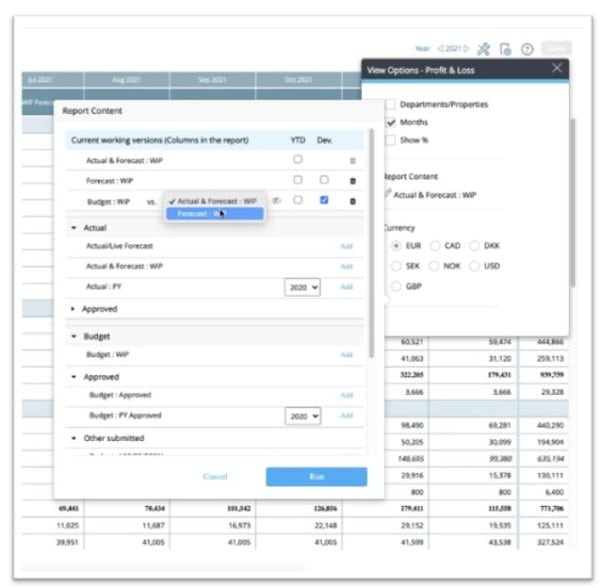Click pencil icon to edit Report Content
600x588 pixels.
click(387, 194)
